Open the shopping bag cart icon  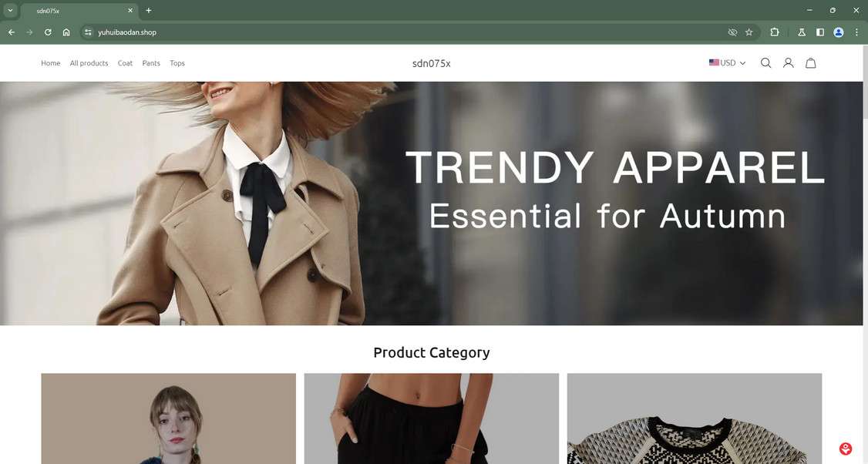(x=810, y=63)
